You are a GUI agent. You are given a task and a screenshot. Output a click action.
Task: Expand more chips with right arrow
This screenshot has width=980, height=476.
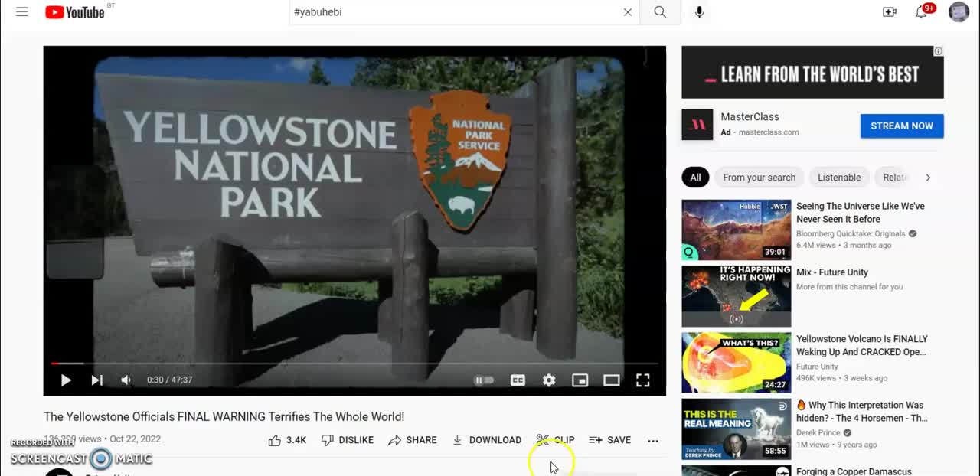(x=928, y=178)
